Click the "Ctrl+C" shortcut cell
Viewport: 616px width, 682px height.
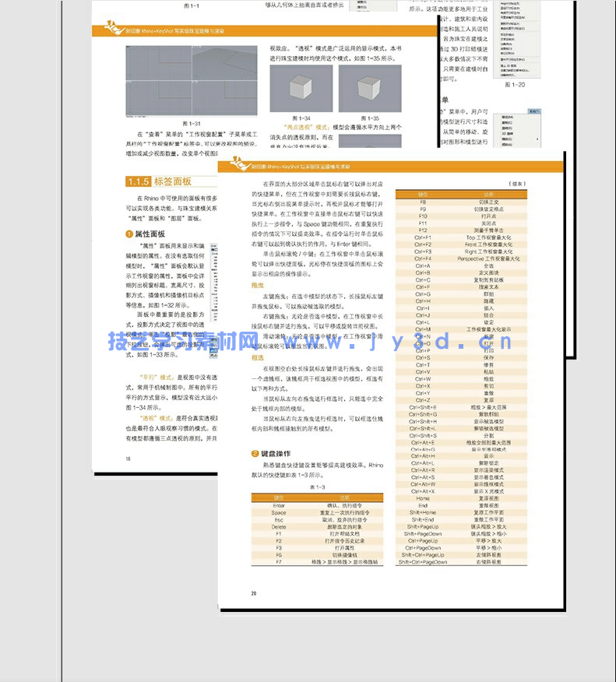pos(423,279)
